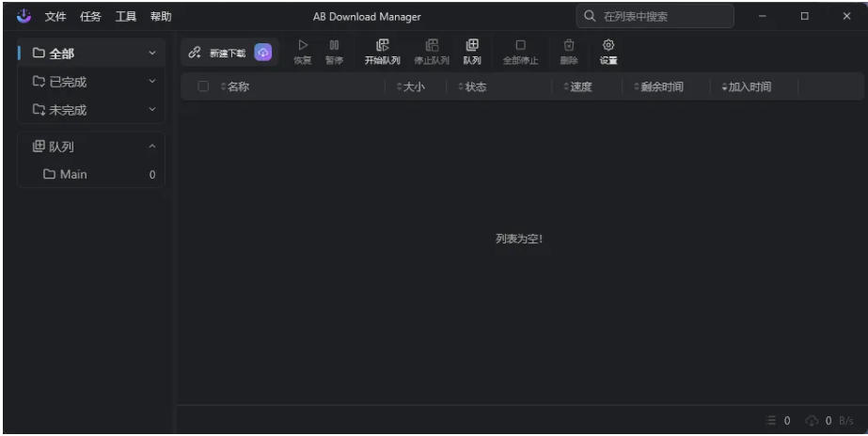Select the 未完成 category
The height and width of the screenshot is (436, 868).
92,110
